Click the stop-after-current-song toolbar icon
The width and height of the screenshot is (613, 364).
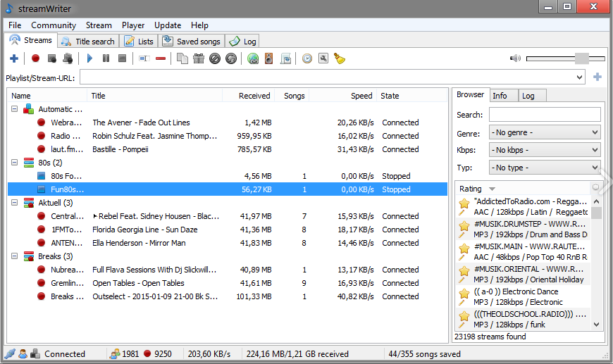[68, 58]
